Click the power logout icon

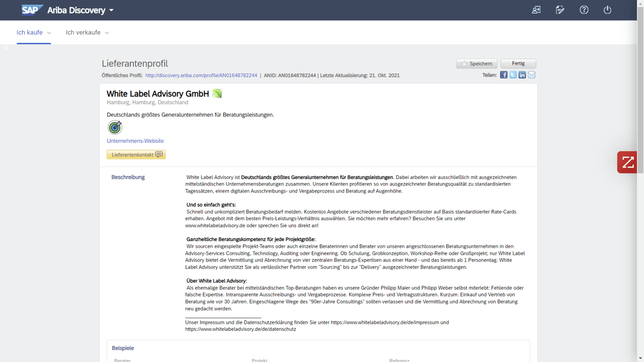[x=607, y=10]
